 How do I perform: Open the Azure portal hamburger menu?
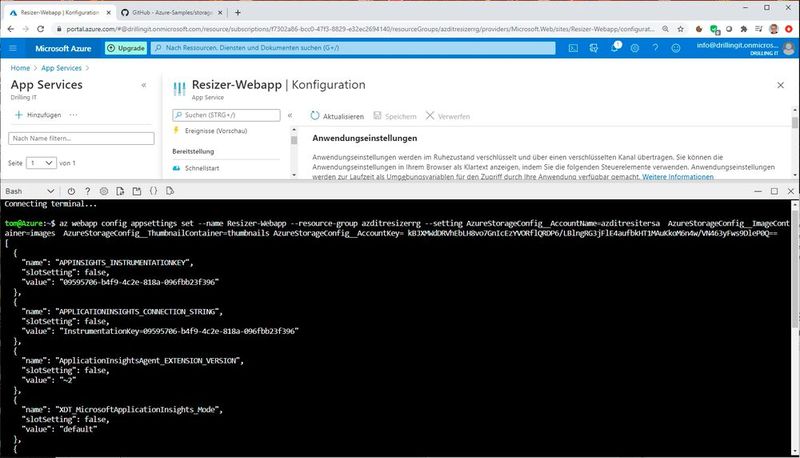[13, 48]
